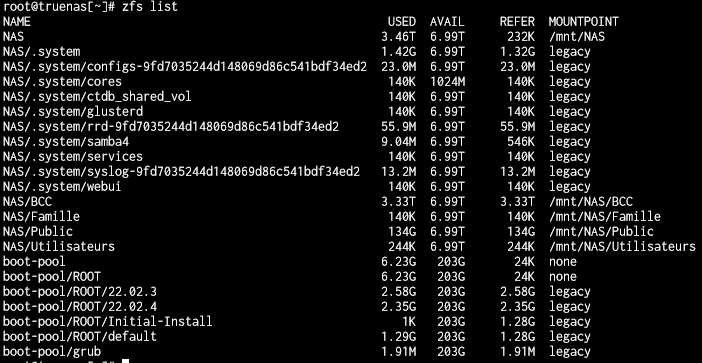Click the 3.46T used value for NAS

[398, 36]
